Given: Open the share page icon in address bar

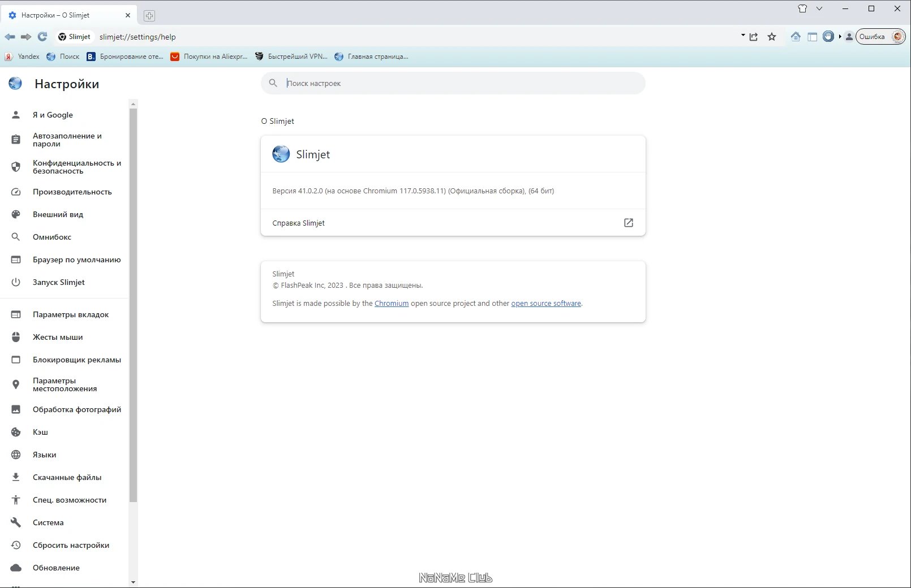Looking at the screenshot, I should (x=754, y=37).
